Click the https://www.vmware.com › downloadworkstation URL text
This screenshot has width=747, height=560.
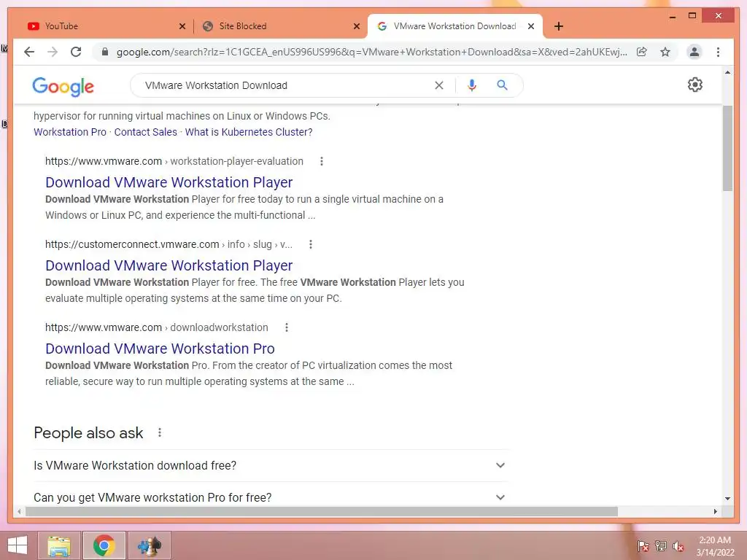[x=157, y=327]
